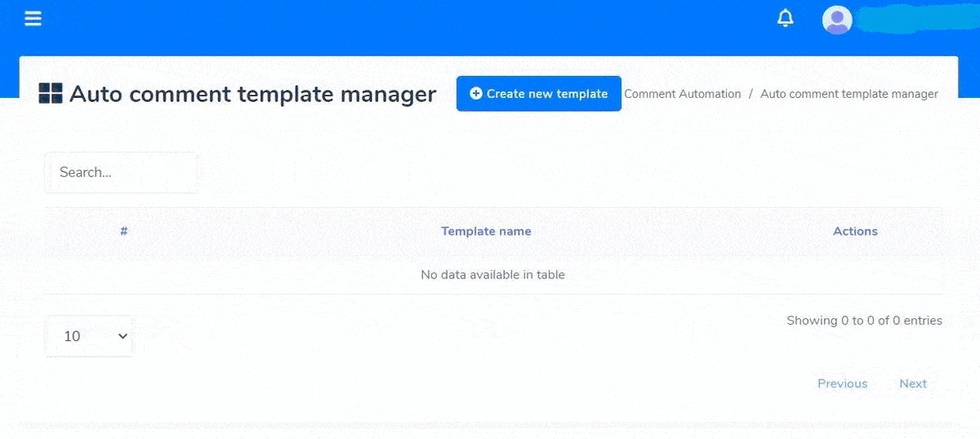
Task: Sort by the # column header
Action: 124,231
